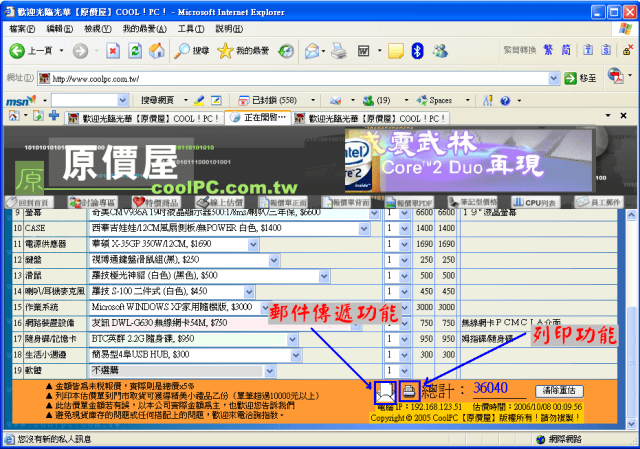
Task: Expand the address bar URL dropdown
Action: click(553, 78)
